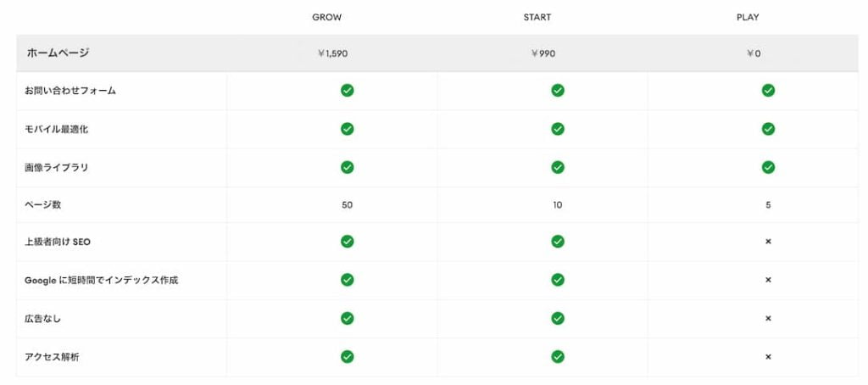868x385 pixels.
Task: Click PLAY checkmark for お問い合わせフォーム
Action: click(768, 90)
